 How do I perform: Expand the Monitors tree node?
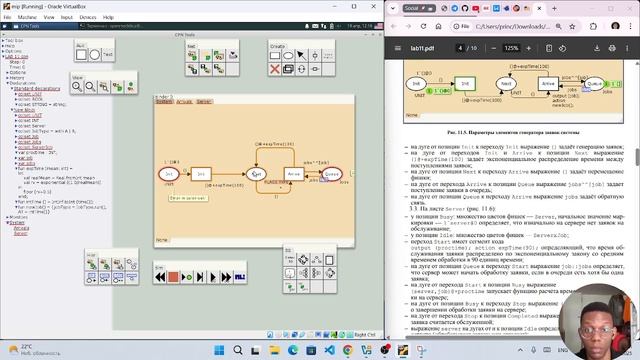pos(7,218)
